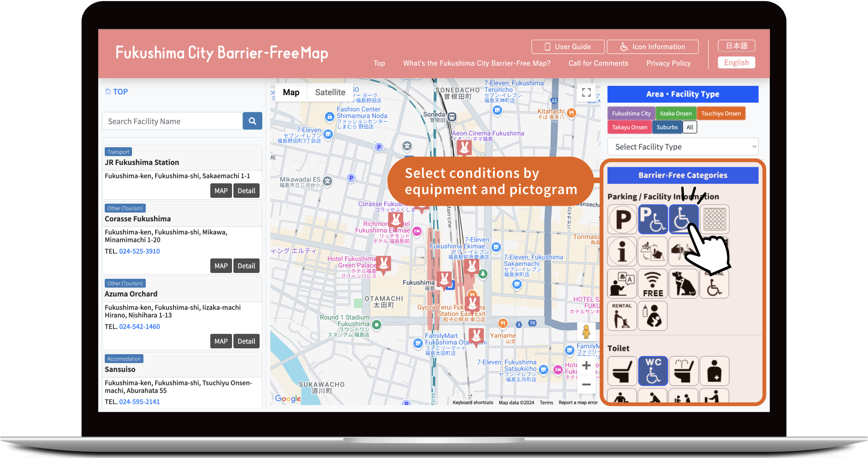The image size is (868, 458).
Task: Open the Privacy Policy page
Action: pyautogui.click(x=668, y=63)
